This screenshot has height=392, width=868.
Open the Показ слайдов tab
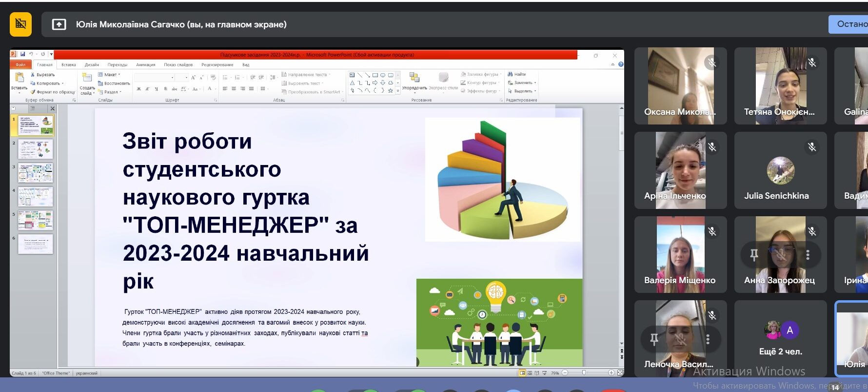(178, 64)
